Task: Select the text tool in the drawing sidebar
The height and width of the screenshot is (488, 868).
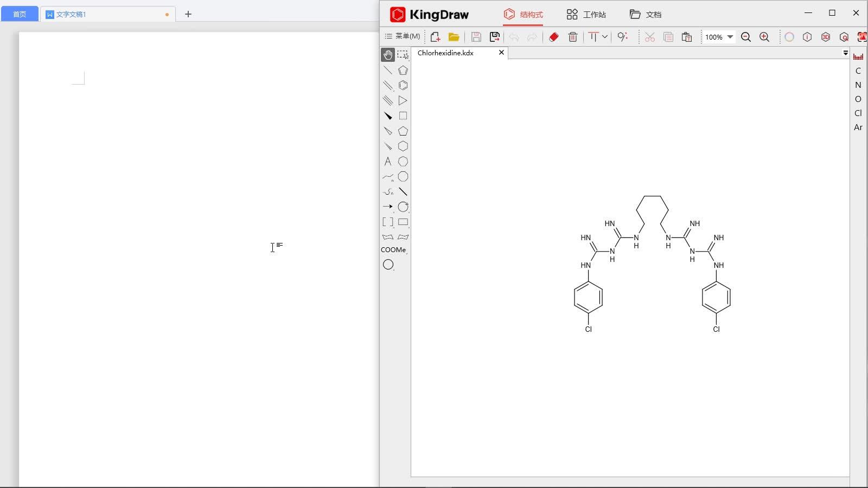Action: tap(387, 162)
